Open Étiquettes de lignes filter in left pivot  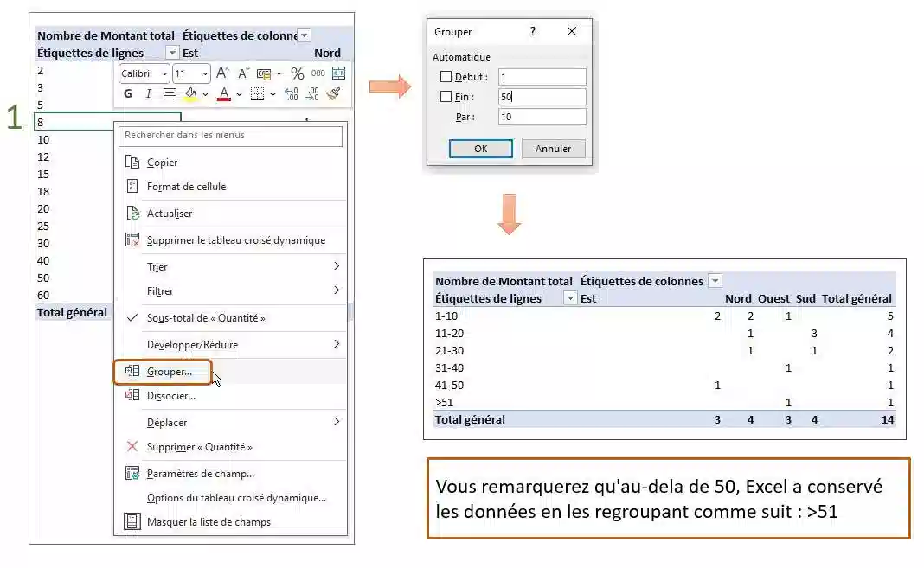point(172,53)
